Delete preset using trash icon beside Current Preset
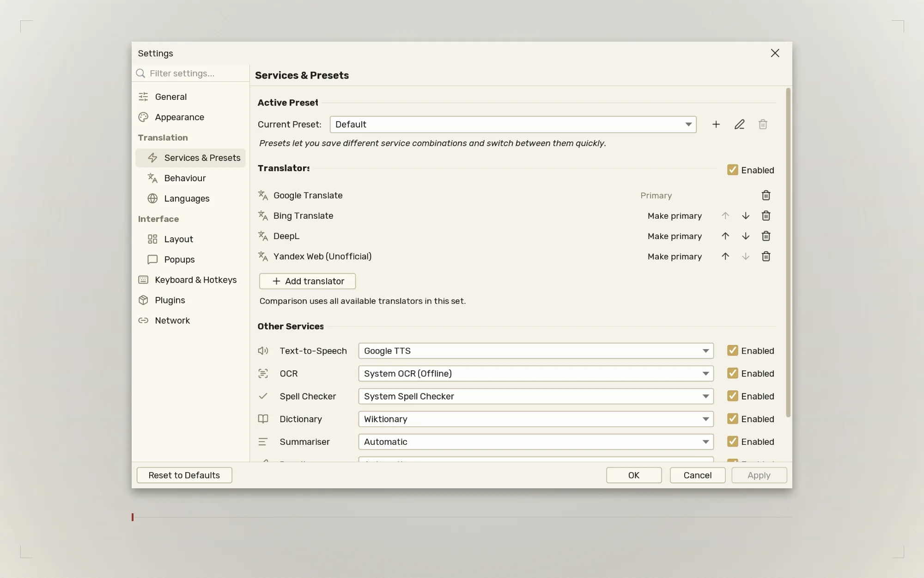The width and height of the screenshot is (924, 578). 763,124
